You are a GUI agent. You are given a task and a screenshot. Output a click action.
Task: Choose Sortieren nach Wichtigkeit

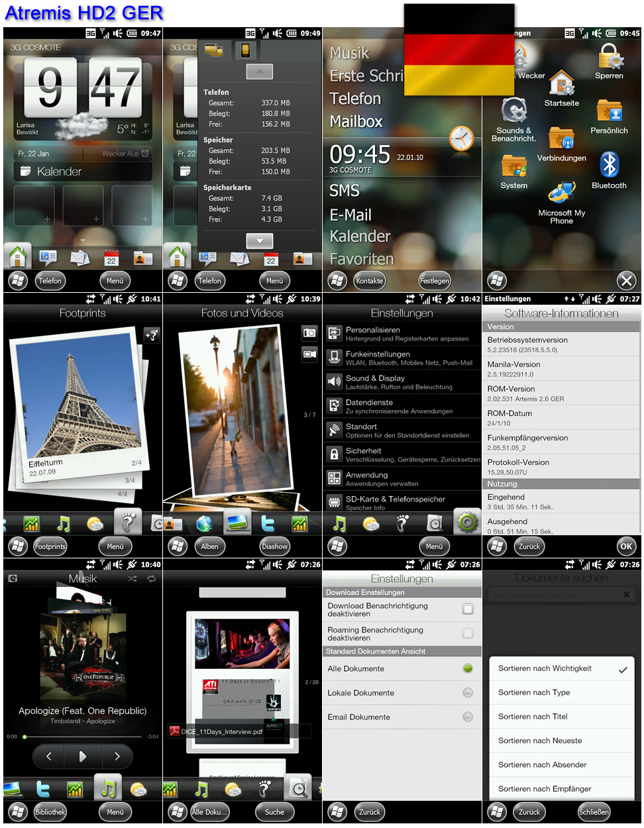[562, 668]
